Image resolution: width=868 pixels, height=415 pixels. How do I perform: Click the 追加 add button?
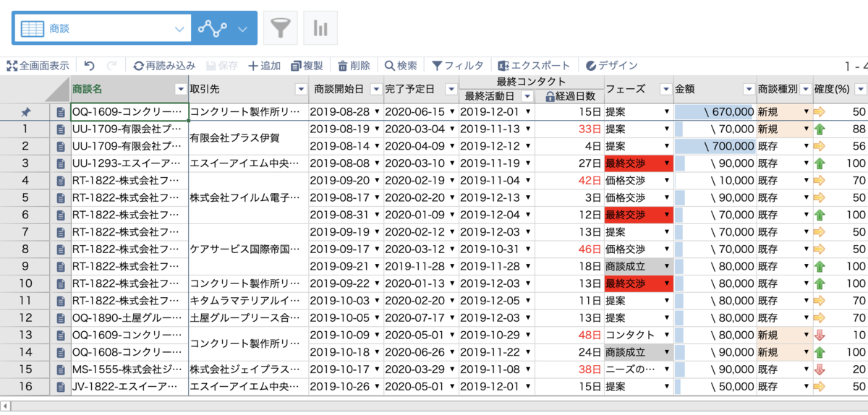(264, 66)
